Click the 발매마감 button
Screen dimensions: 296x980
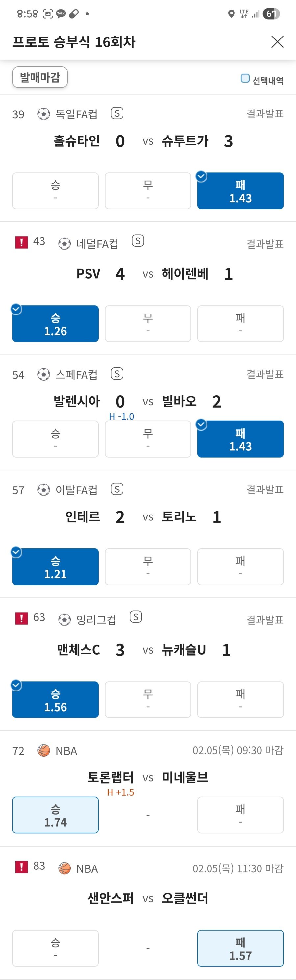(40, 77)
